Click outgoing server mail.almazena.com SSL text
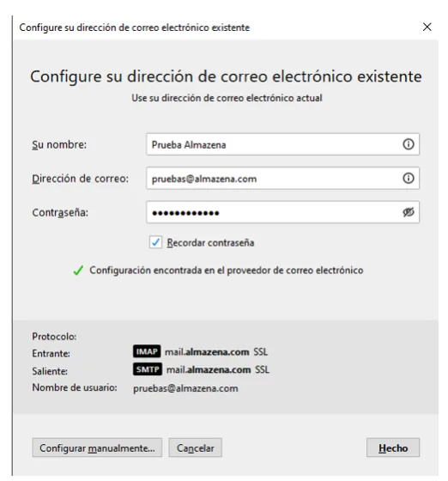The height and width of the screenshot is (481, 448). (218, 369)
